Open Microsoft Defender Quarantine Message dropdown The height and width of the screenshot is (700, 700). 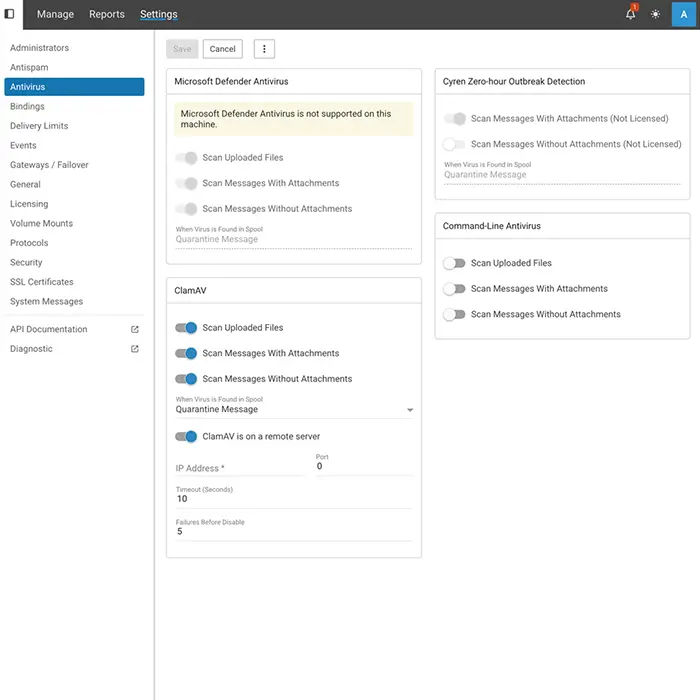coord(294,239)
